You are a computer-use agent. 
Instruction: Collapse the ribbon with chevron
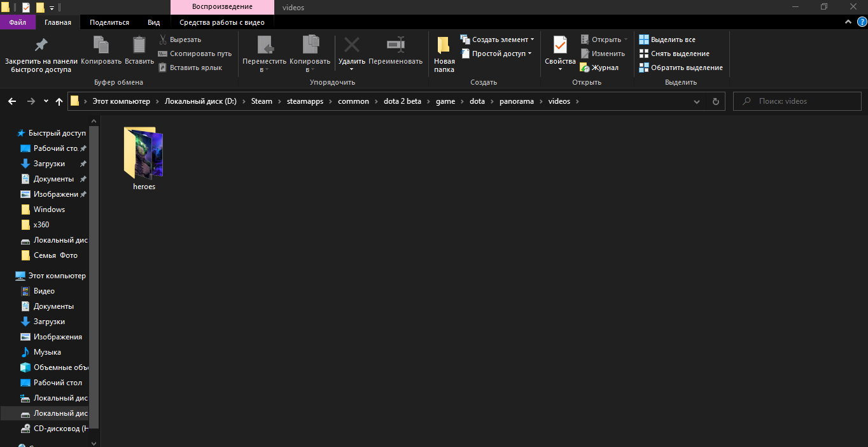coord(848,22)
